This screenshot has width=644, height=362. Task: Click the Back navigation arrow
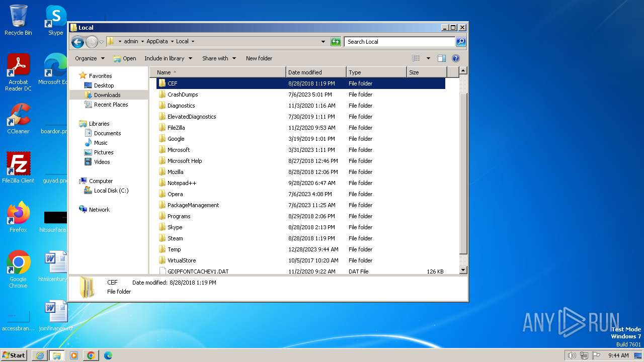pyautogui.click(x=77, y=42)
